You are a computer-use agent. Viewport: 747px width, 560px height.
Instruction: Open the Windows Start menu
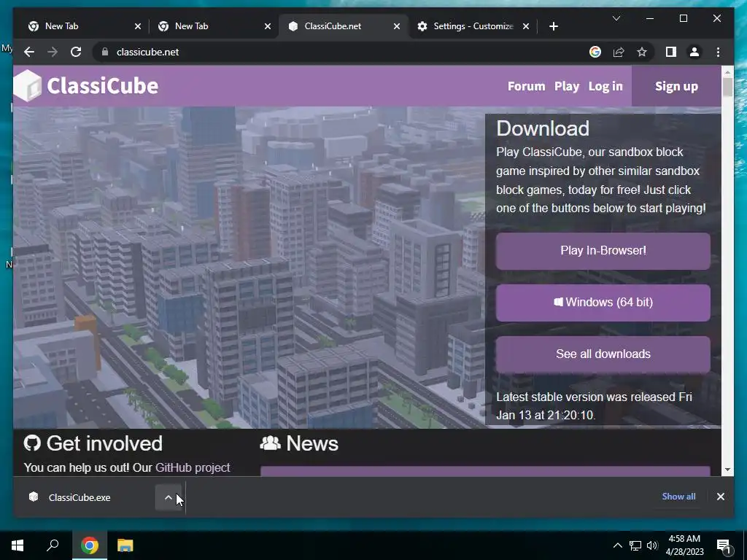click(18, 545)
